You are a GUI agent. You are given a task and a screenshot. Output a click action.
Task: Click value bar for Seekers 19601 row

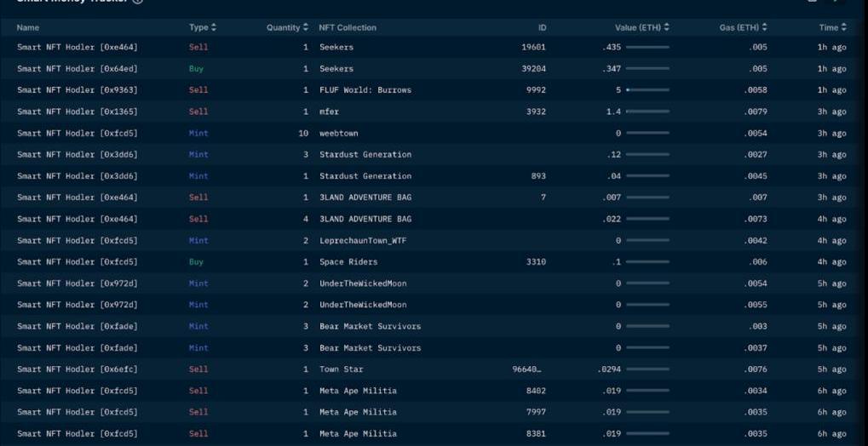[647, 48]
